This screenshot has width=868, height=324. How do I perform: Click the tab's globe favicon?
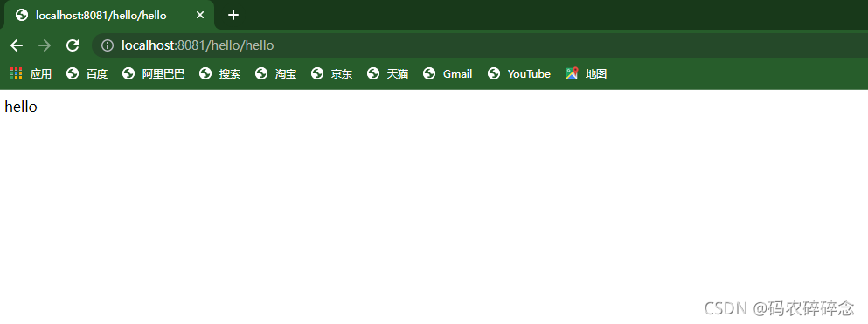(x=22, y=15)
